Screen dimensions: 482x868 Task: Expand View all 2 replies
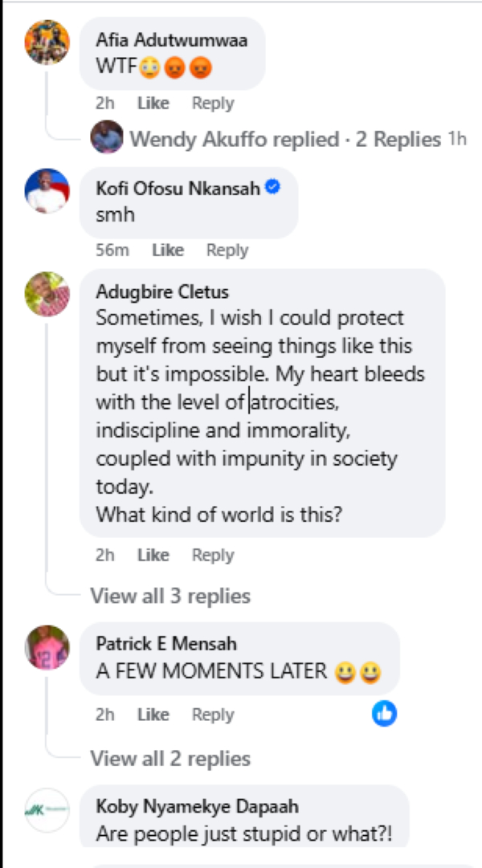click(x=170, y=758)
